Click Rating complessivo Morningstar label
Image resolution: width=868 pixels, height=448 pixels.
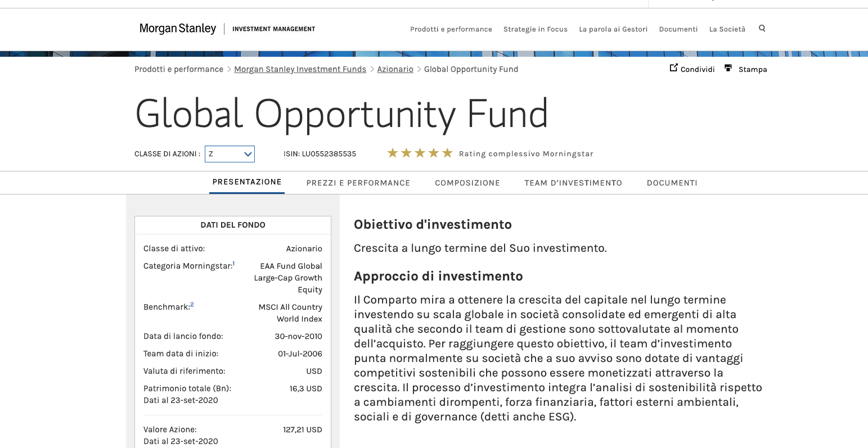(526, 154)
